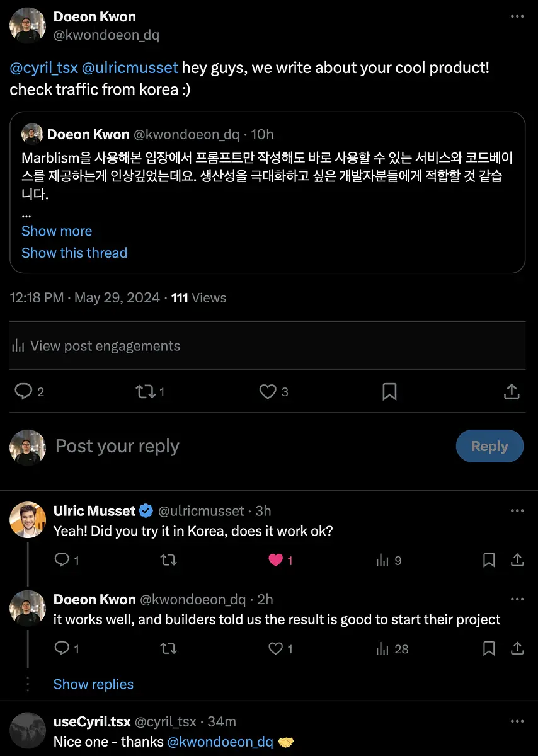Focus the Post your reply field
This screenshot has width=538, height=756.
coord(252,447)
